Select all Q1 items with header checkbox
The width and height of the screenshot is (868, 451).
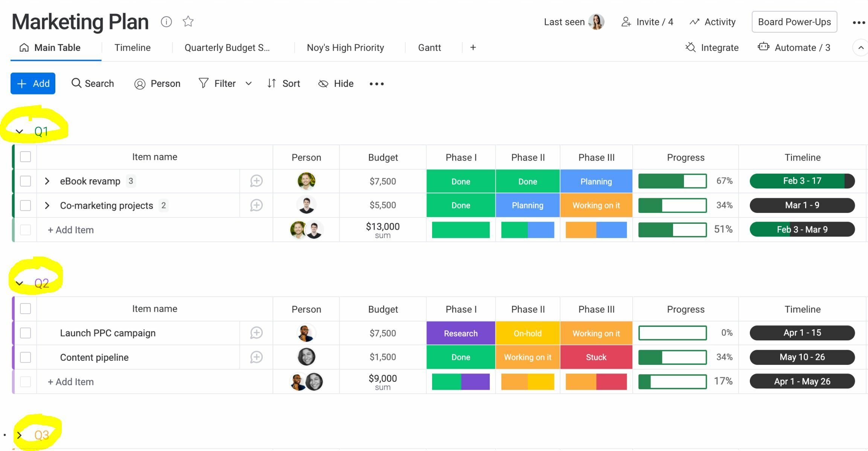tap(25, 157)
